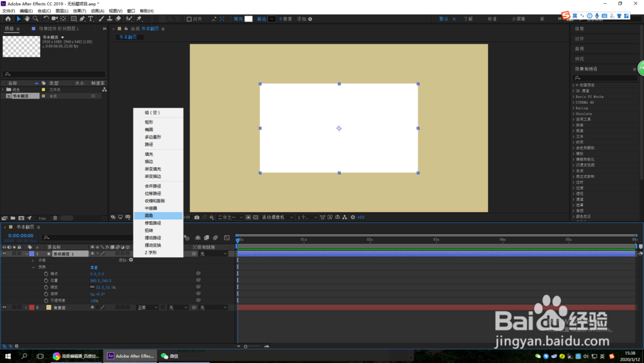
Task: Click the Sogou input method S icon
Action: (x=566, y=15)
